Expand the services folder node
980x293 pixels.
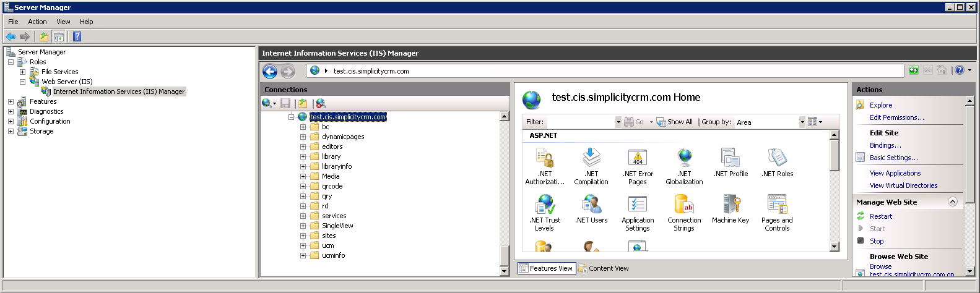click(x=303, y=216)
